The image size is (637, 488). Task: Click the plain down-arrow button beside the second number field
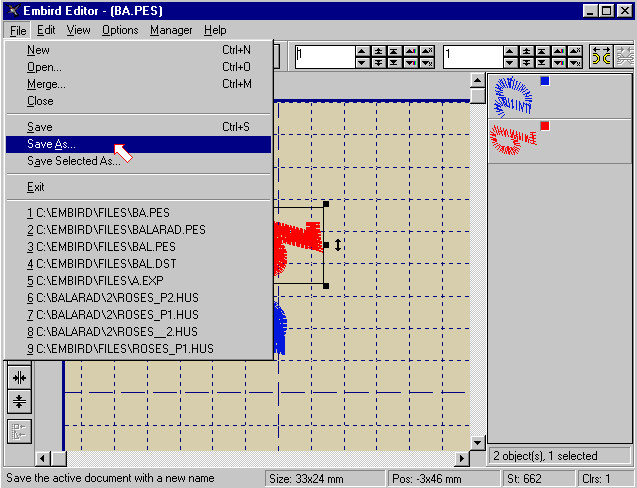(x=511, y=63)
